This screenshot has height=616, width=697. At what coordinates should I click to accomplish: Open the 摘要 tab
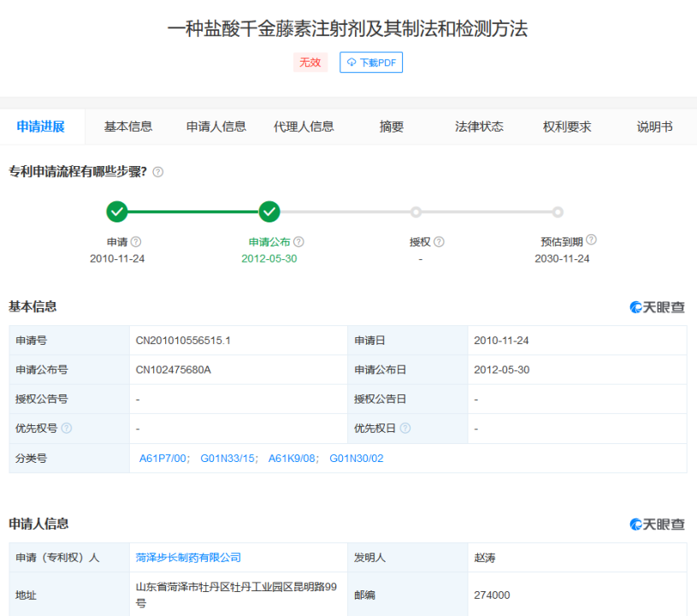(x=390, y=126)
